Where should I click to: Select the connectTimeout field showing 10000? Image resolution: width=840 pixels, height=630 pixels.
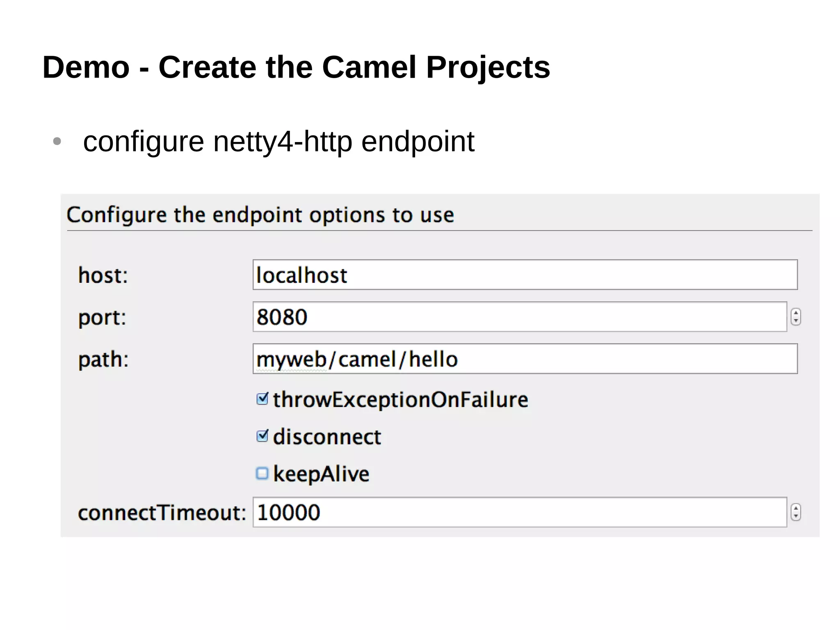[x=519, y=512]
